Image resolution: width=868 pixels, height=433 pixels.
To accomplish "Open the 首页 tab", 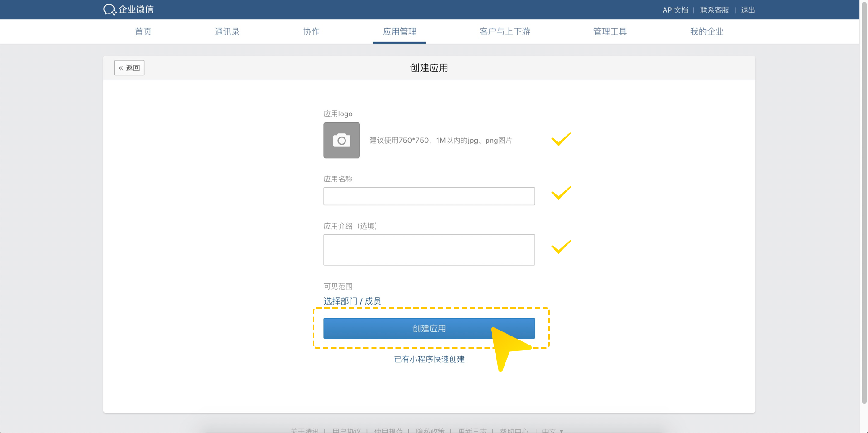I will point(143,31).
